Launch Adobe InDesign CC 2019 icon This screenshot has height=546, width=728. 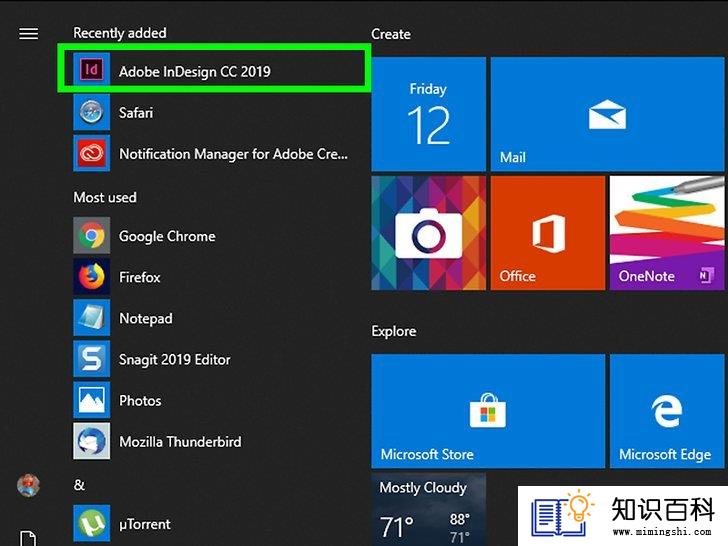(91, 70)
